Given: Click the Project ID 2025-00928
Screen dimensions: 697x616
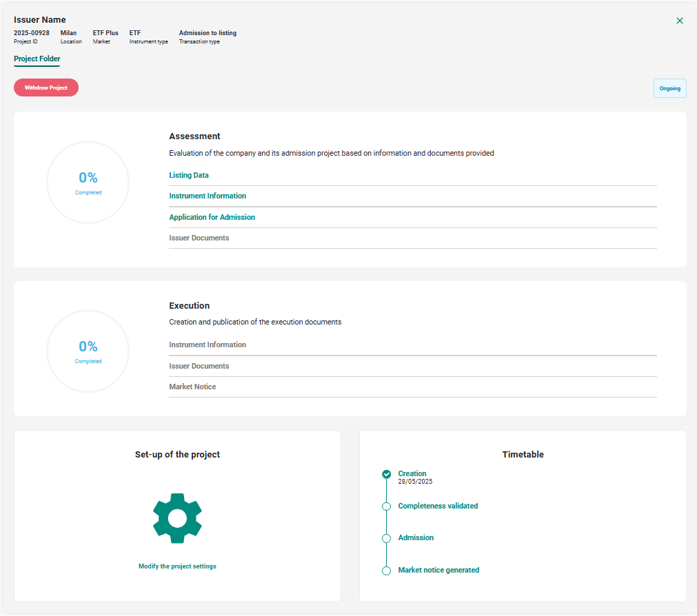Looking at the screenshot, I should tap(32, 33).
